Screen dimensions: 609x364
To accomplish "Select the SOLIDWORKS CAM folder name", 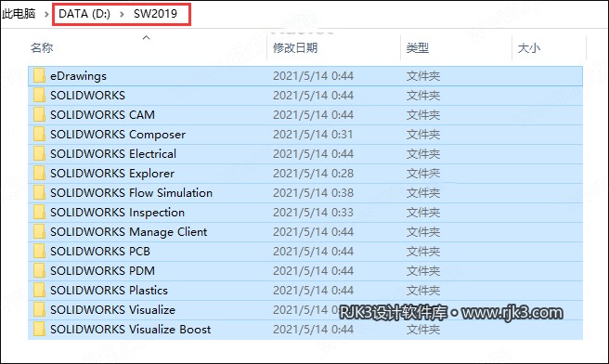I will tap(102, 115).
